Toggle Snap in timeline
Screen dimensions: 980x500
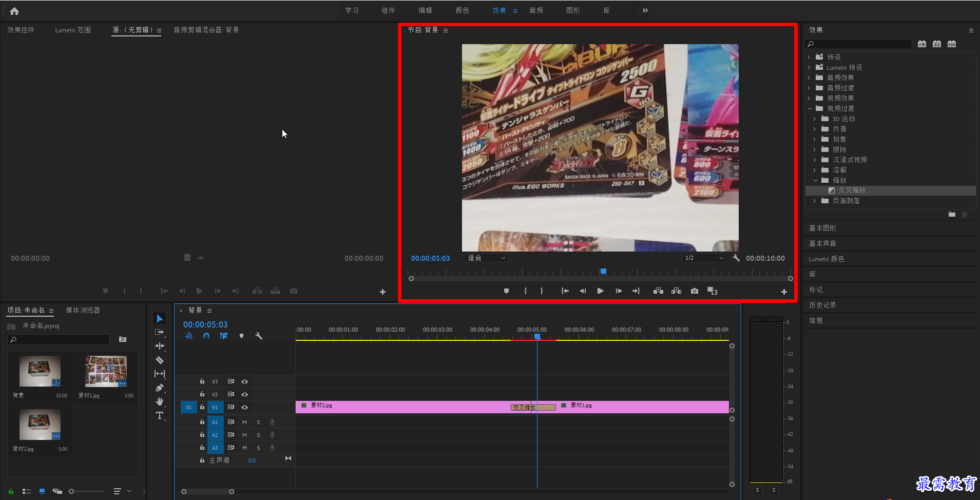point(206,336)
